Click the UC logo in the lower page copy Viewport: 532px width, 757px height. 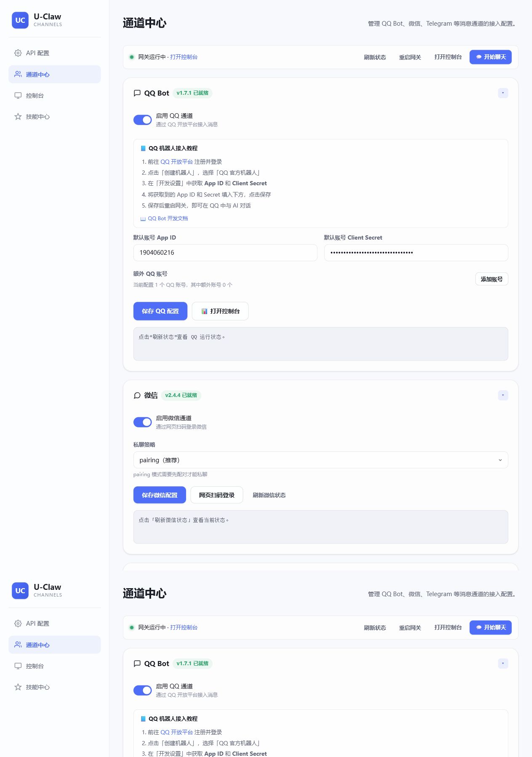[x=20, y=591]
